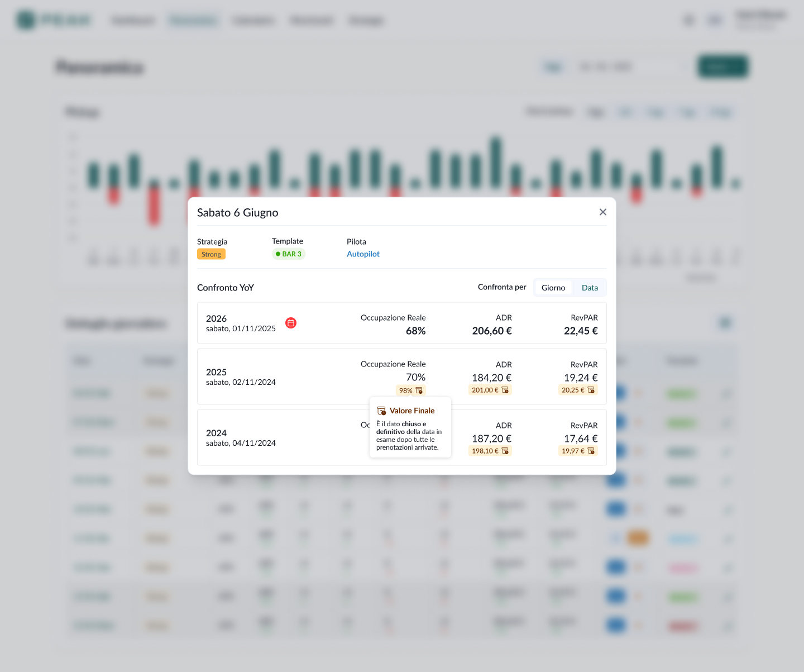This screenshot has height=672, width=804.
Task: Click final value icon beside 20,25 €
Action: point(591,390)
